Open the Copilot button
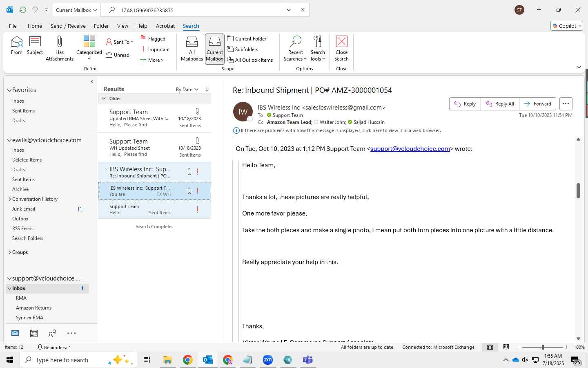The width and height of the screenshot is (588, 368). [x=567, y=26]
